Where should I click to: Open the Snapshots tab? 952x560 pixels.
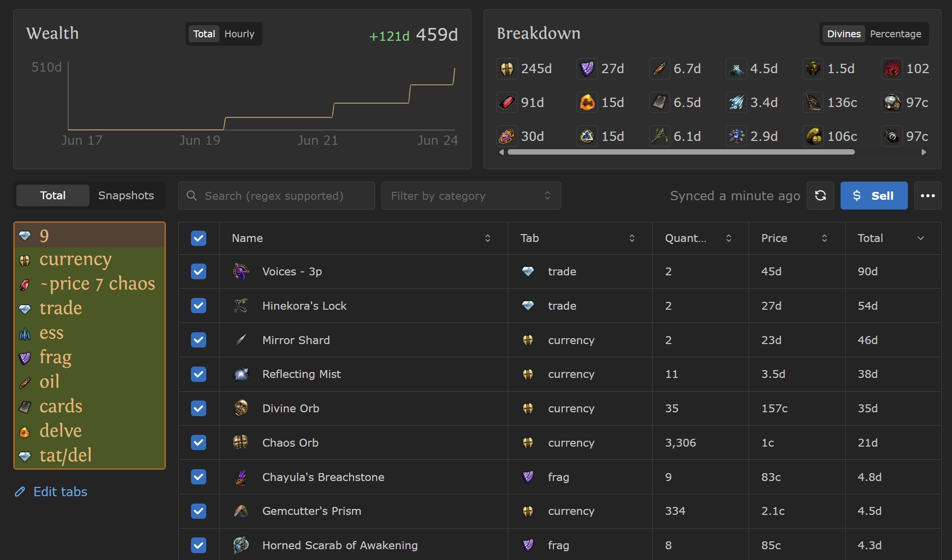pyautogui.click(x=126, y=195)
